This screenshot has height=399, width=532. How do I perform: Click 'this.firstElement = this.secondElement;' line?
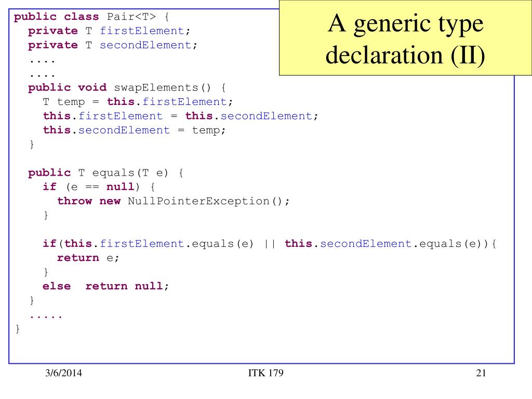[180, 116]
